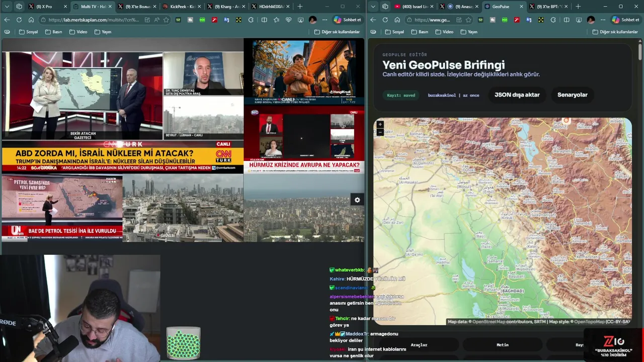This screenshot has height=362, width=644.
Task: Follow the OpenStreetMap attribution link
Action: 488,322
